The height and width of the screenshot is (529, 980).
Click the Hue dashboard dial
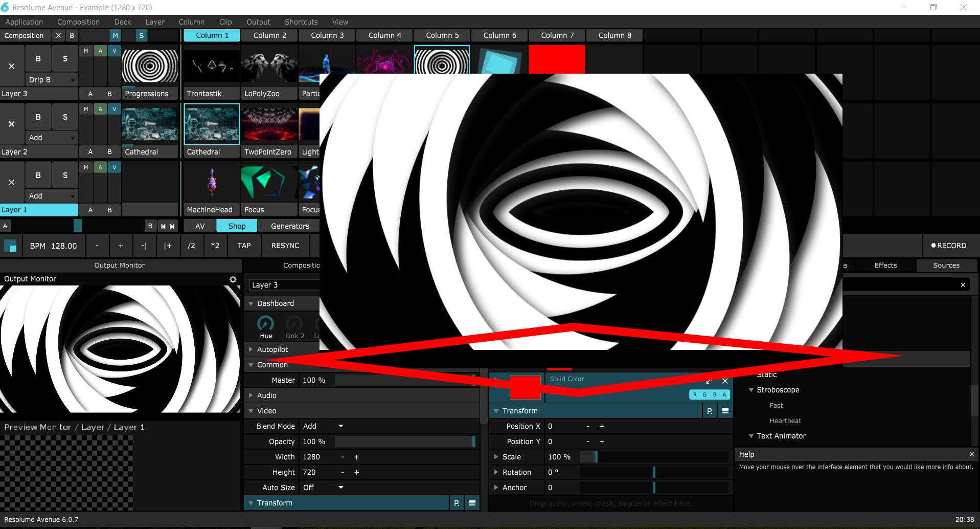(x=265, y=324)
